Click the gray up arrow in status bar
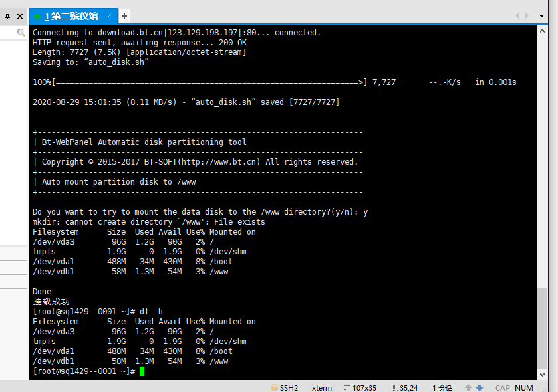The width and height of the screenshot is (558, 392). click(x=468, y=387)
